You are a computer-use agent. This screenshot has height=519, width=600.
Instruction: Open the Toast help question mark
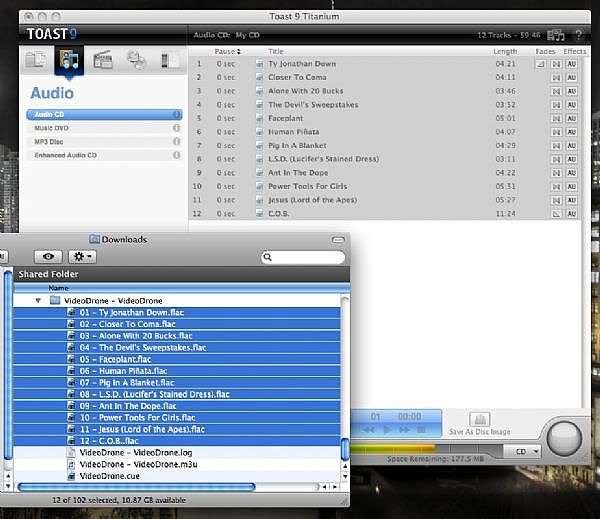[x=579, y=35]
